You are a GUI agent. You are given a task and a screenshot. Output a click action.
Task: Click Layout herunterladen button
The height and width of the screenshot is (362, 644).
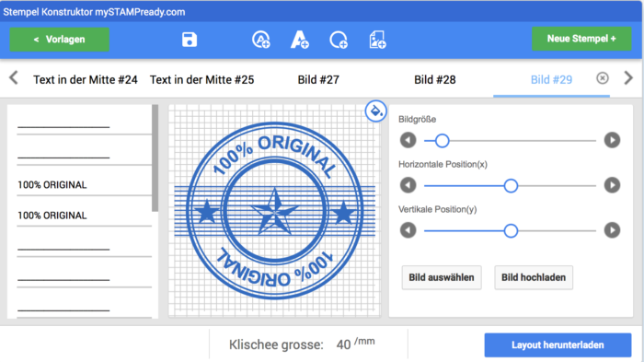(558, 345)
